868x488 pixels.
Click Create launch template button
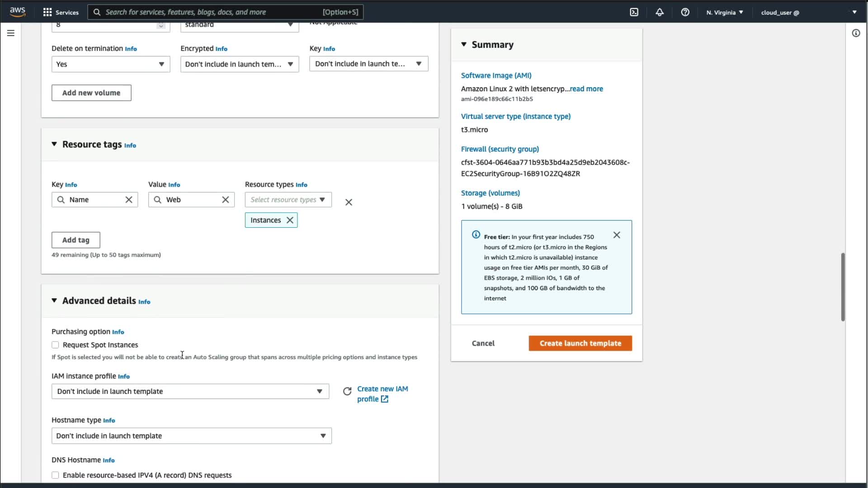[x=580, y=343]
